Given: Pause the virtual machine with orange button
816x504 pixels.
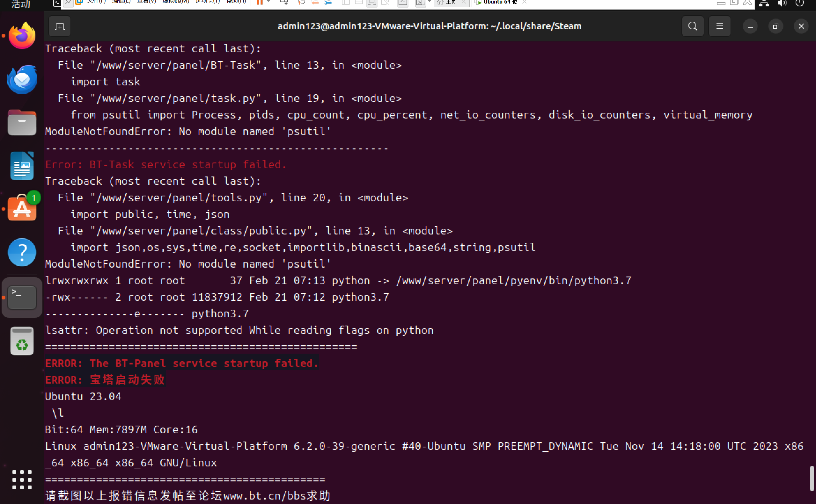Looking at the screenshot, I should tap(259, 2).
